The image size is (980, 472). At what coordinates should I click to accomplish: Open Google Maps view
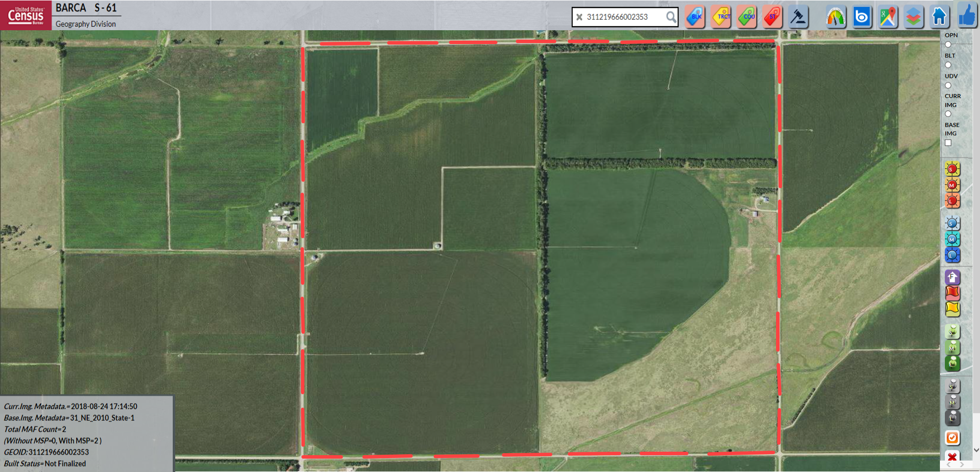(888, 17)
